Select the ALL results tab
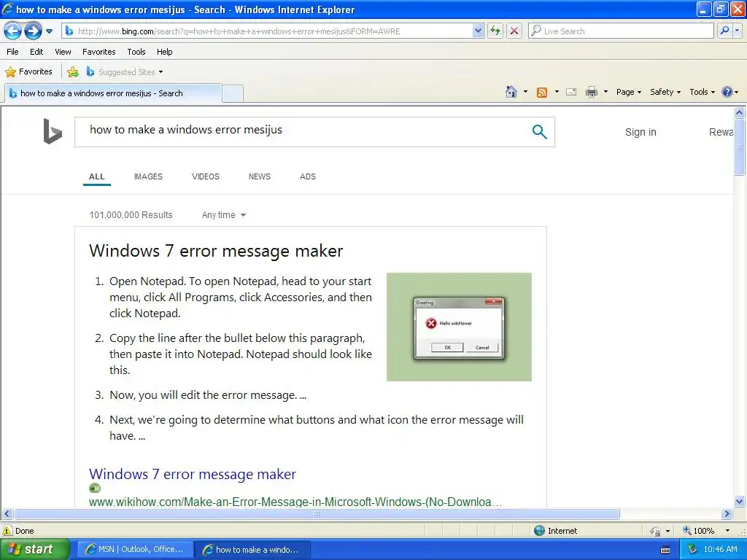 (97, 176)
